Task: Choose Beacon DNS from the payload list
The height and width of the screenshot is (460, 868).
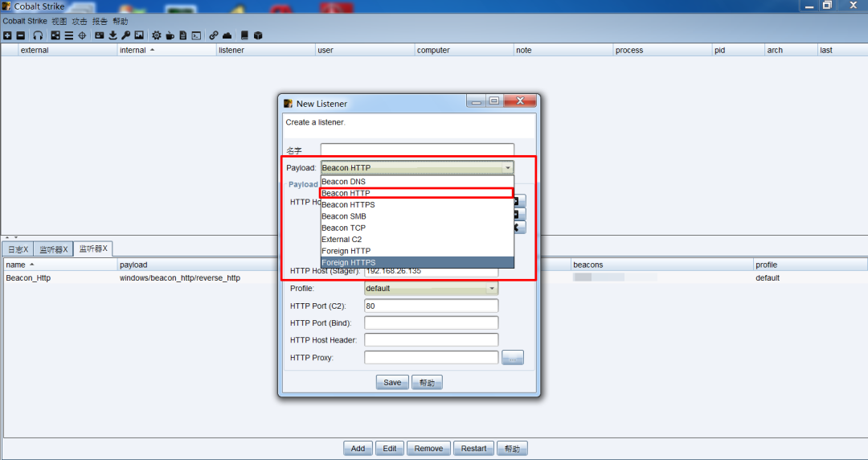Action: [x=417, y=181]
